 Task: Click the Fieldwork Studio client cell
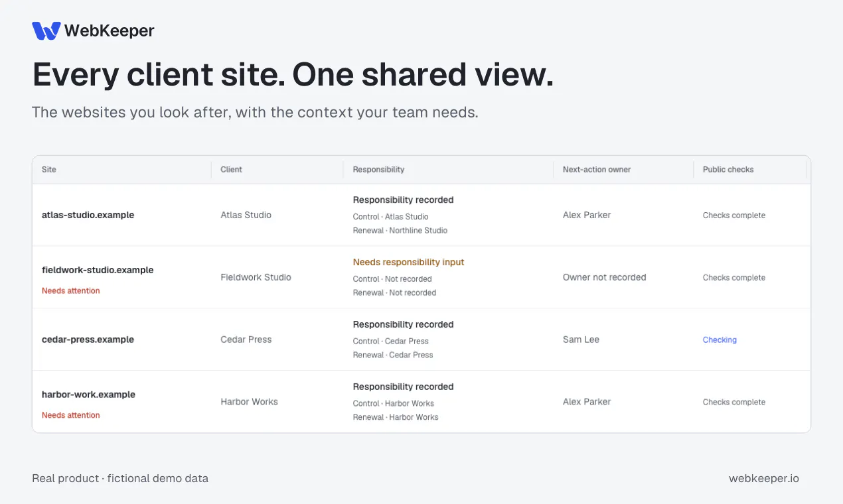coord(256,277)
